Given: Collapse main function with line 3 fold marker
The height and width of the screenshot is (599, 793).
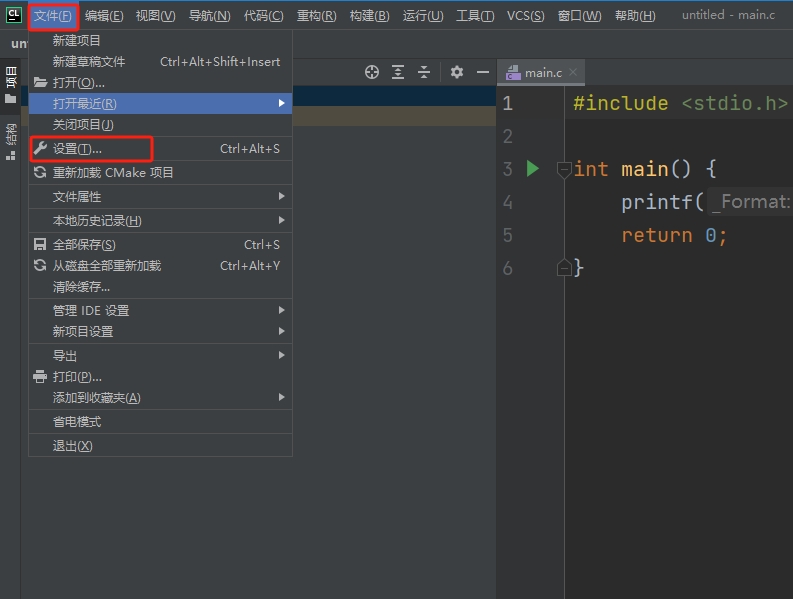Looking at the screenshot, I should coord(563,169).
